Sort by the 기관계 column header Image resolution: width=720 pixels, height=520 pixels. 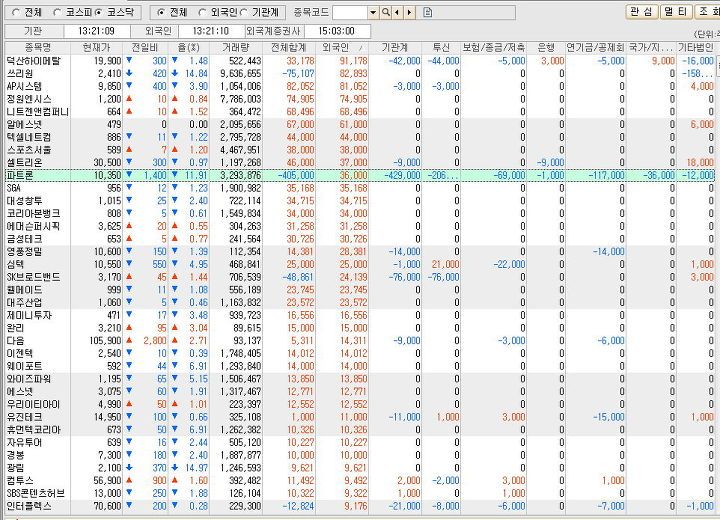click(395, 47)
